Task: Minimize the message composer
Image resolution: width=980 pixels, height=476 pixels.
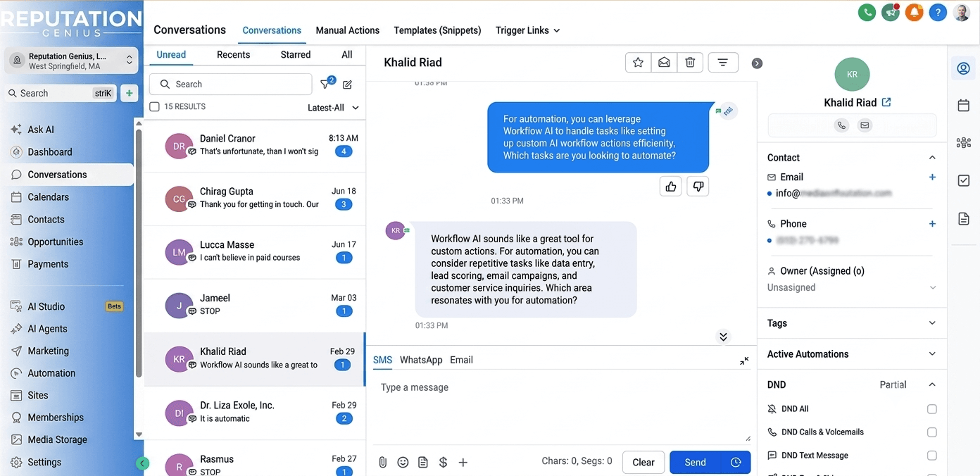Action: coord(744,361)
